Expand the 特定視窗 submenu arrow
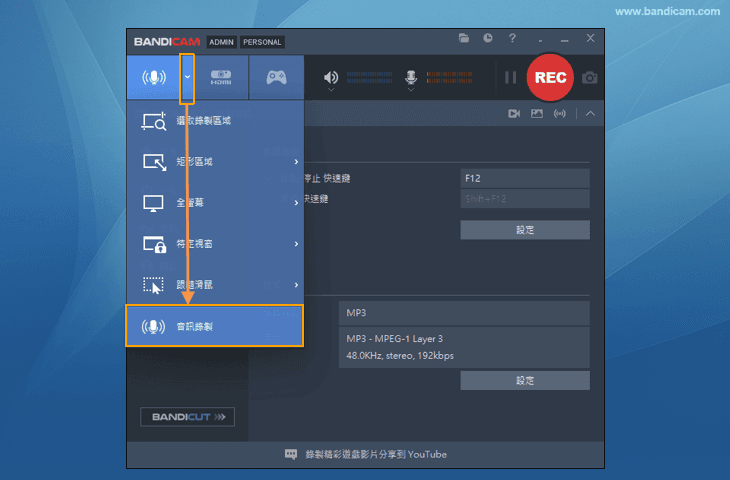 (x=296, y=244)
